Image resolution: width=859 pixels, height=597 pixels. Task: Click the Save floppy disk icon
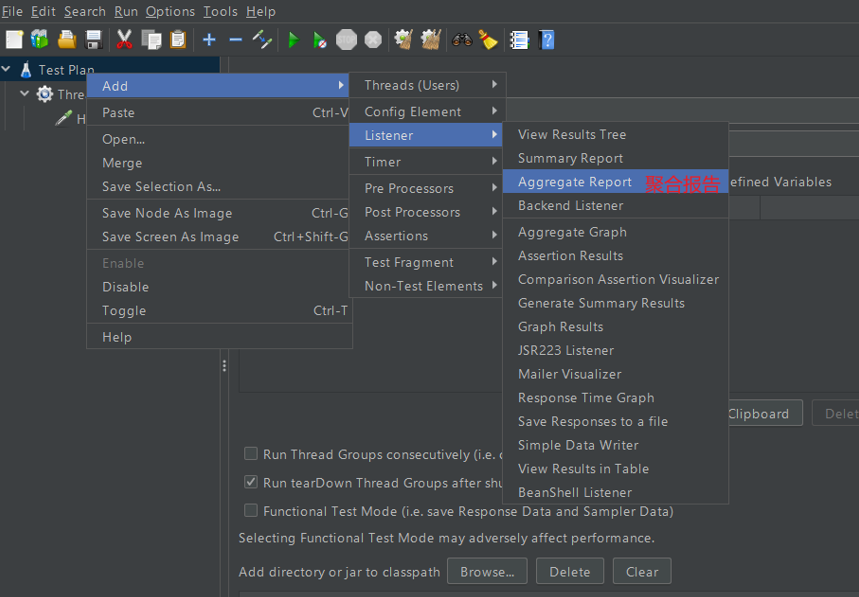pos(94,40)
